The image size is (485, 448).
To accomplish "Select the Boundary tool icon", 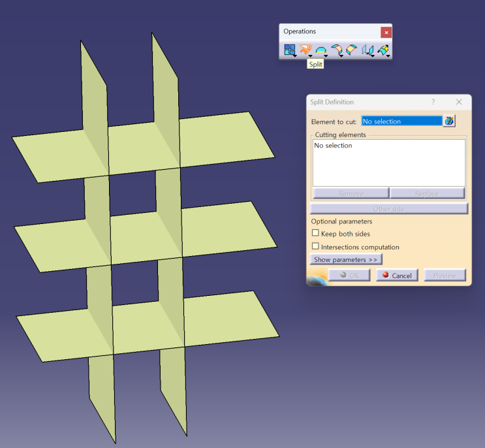I will click(x=321, y=50).
